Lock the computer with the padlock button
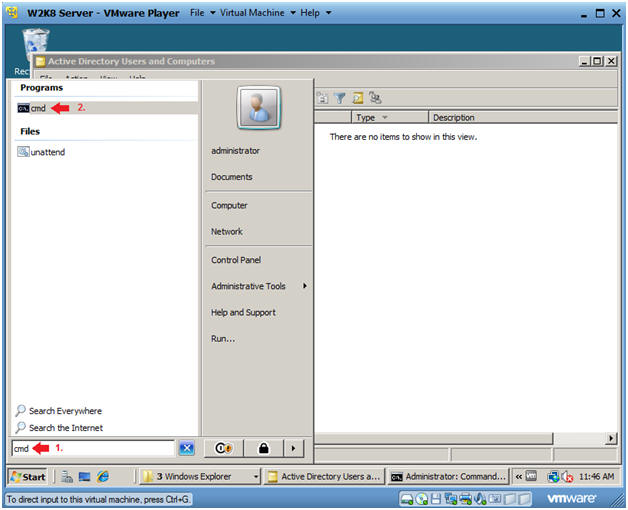Image resolution: width=628 pixels, height=510 pixels. pyautogui.click(x=264, y=448)
